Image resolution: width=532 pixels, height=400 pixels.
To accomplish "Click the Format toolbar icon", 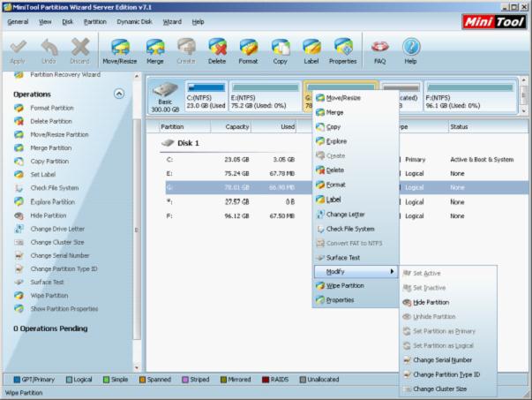I will tap(249, 51).
